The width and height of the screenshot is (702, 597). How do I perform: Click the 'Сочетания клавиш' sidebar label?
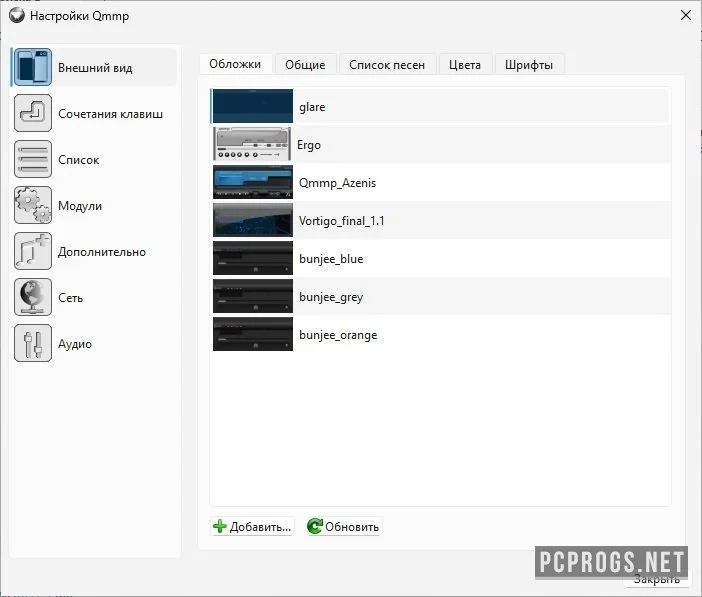coord(111,114)
